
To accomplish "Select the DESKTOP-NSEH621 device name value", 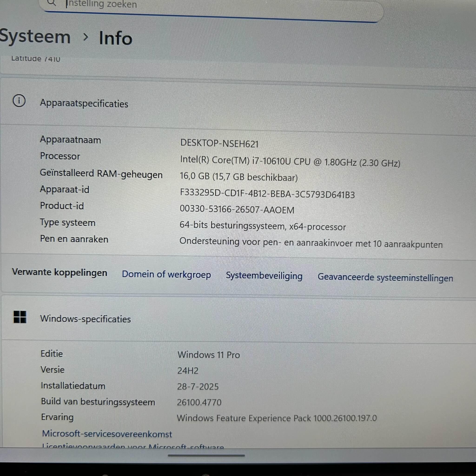I will [219, 143].
